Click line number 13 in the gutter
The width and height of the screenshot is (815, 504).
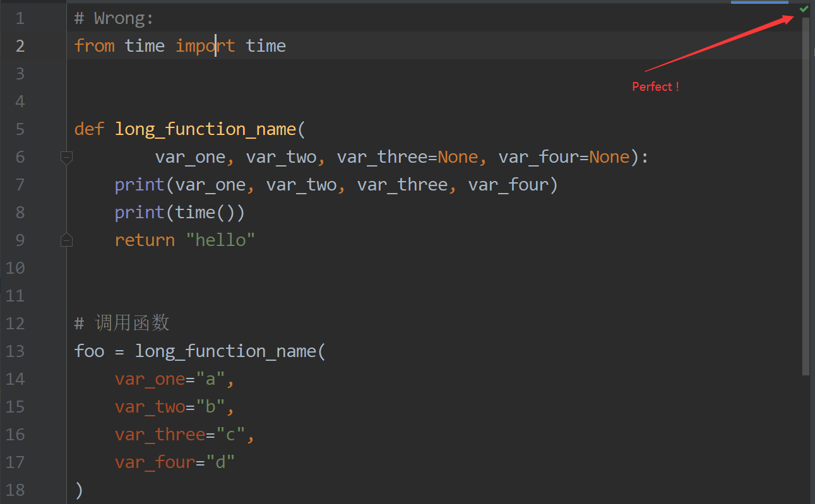coord(15,351)
